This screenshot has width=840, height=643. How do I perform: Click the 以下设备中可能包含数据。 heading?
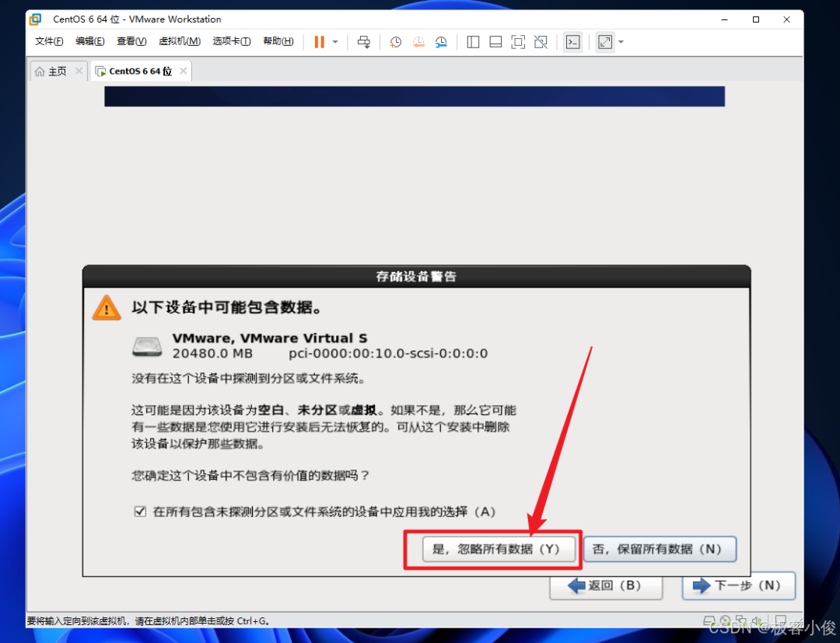pos(226,307)
